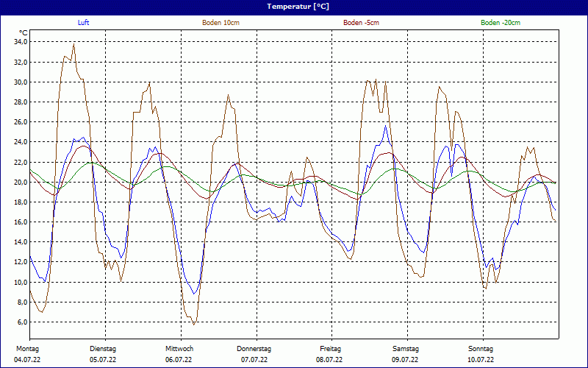Click the Freitag day label

330,348
